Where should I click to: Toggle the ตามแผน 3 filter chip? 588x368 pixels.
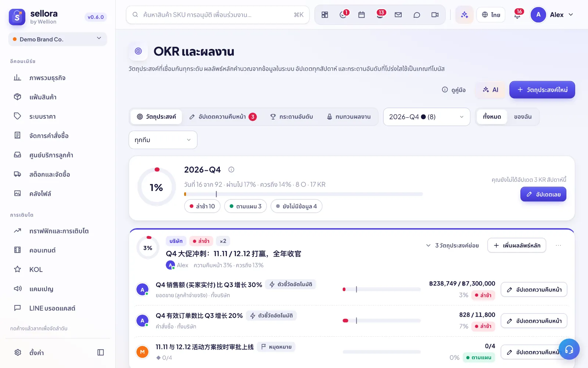pyautogui.click(x=245, y=206)
